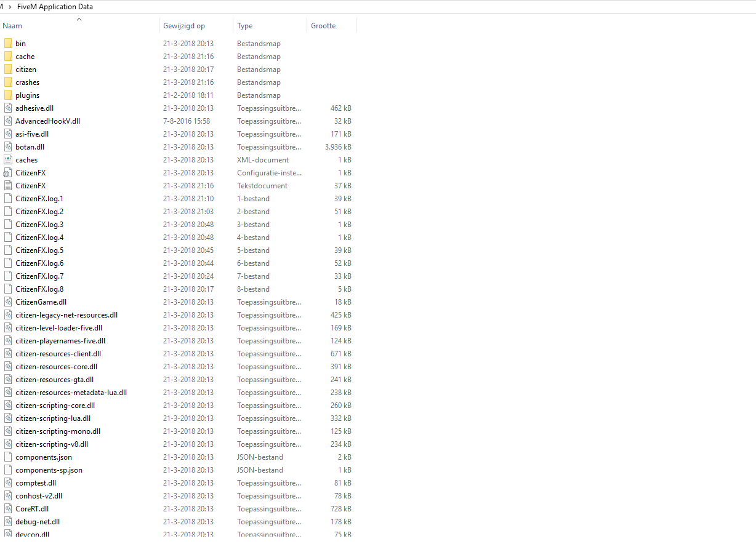Select file name CitizenFX.log.7
Screen dimensions: 756x544
coord(39,276)
